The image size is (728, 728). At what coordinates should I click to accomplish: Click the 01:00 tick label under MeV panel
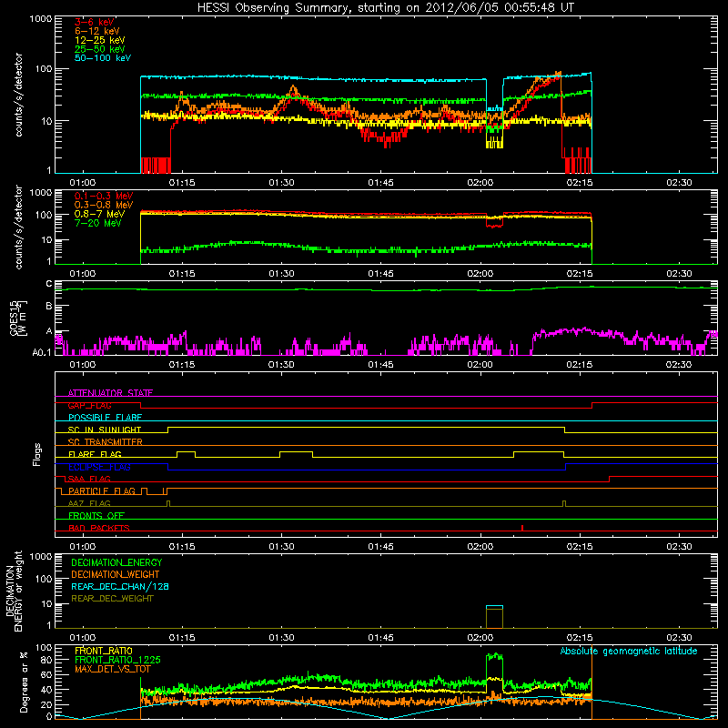[x=82, y=274]
